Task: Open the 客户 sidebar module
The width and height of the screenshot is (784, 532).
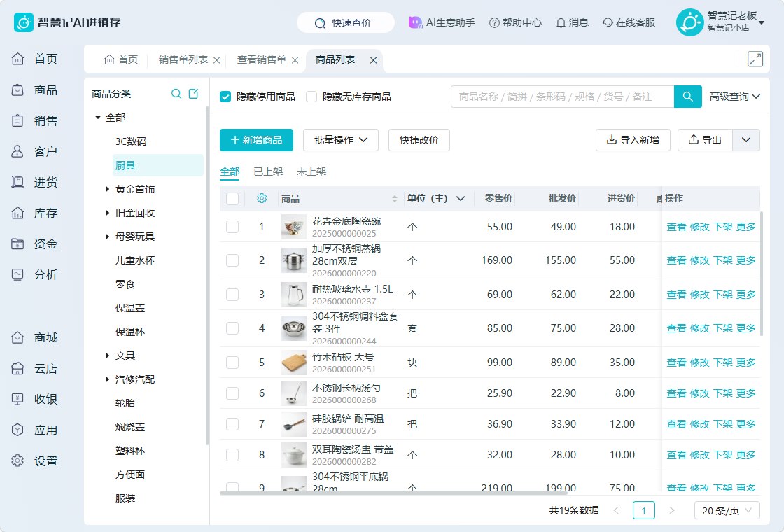Action: (34, 151)
